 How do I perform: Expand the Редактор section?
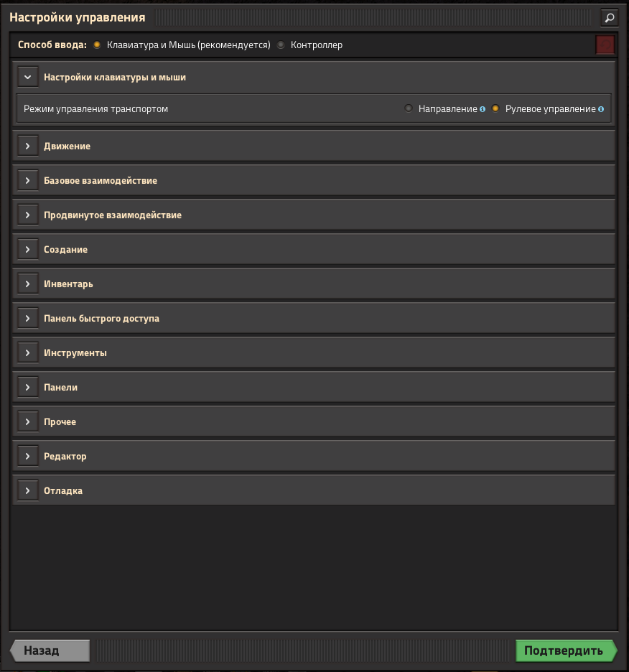coord(28,456)
